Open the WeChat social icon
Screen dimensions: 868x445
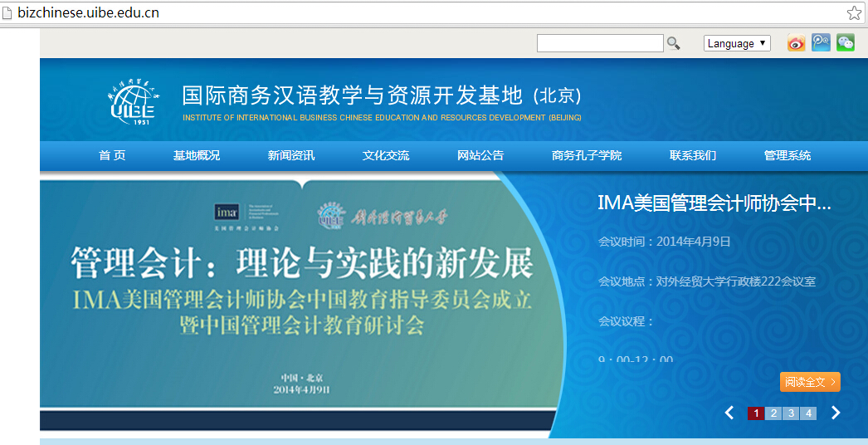[846, 42]
